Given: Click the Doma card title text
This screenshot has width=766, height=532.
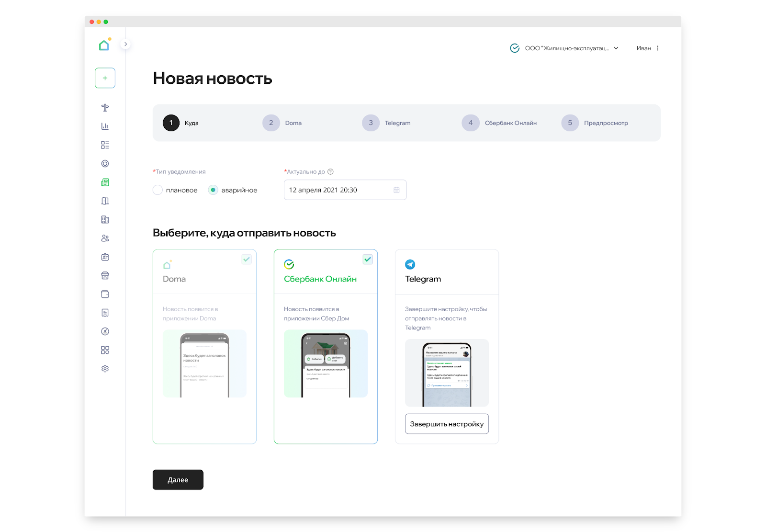Looking at the screenshot, I should (x=174, y=279).
